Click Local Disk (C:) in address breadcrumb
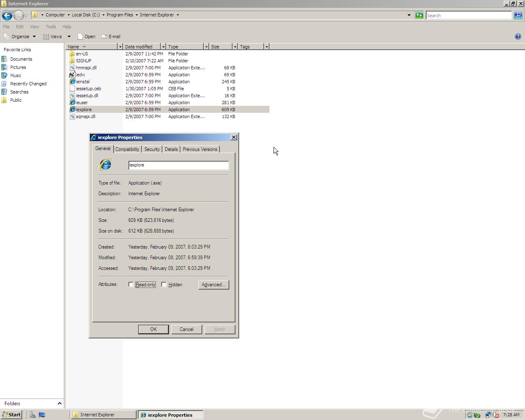This screenshot has width=525, height=420. pos(86,15)
